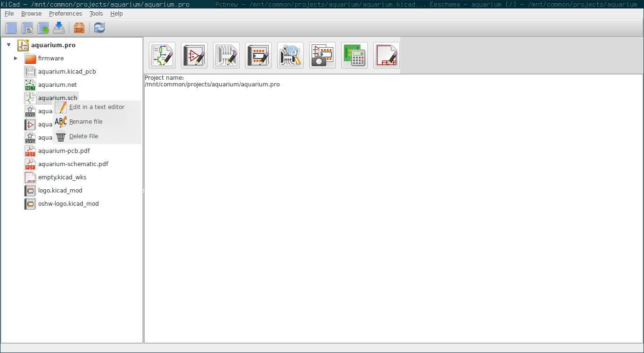Viewport: 644px width, 353px height.
Task: Archive project with the ZIP icon
Action: point(79,28)
